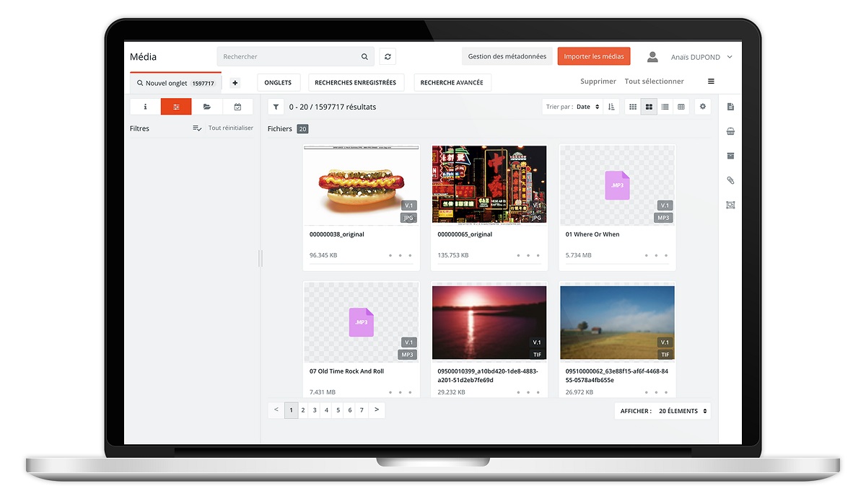The image size is (866, 504).
Task: Open the funnel filter icon near results count
Action: pyautogui.click(x=276, y=107)
